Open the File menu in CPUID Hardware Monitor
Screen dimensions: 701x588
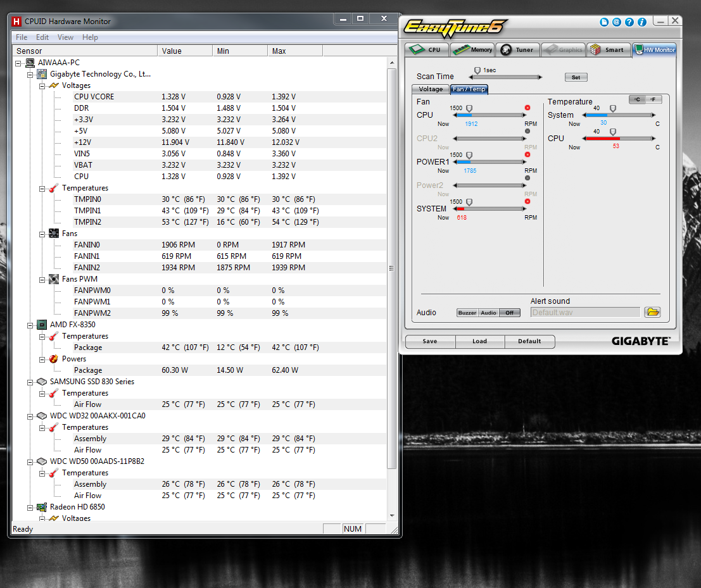[x=22, y=37]
